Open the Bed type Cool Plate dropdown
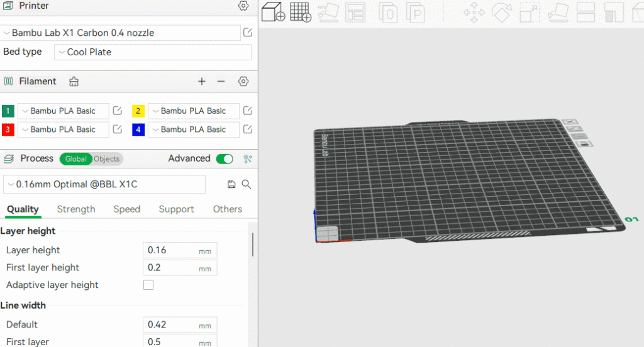 pyautogui.click(x=153, y=52)
